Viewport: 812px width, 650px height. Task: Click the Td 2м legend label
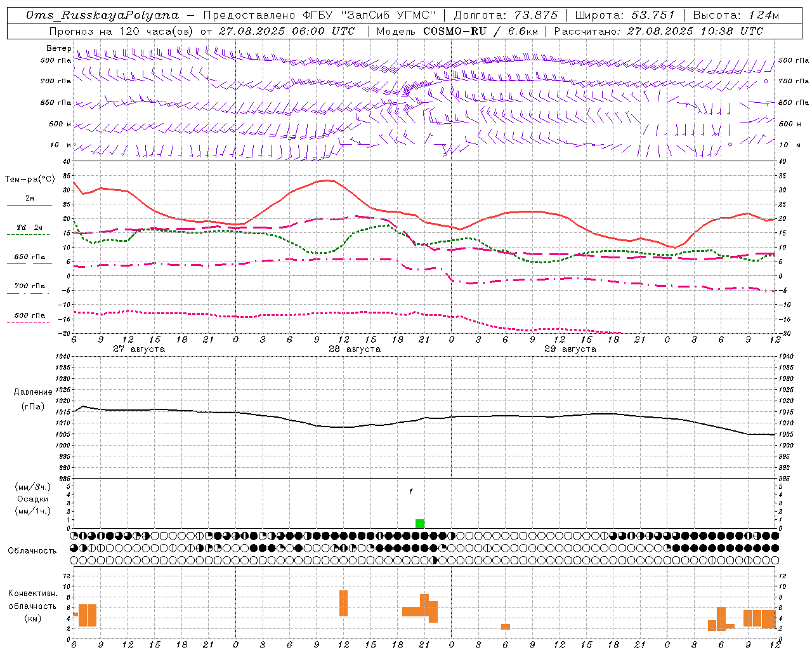(x=29, y=227)
